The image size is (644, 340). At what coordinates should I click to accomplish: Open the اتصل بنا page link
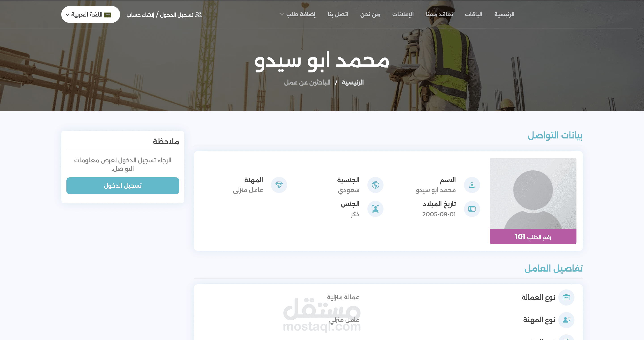(338, 14)
